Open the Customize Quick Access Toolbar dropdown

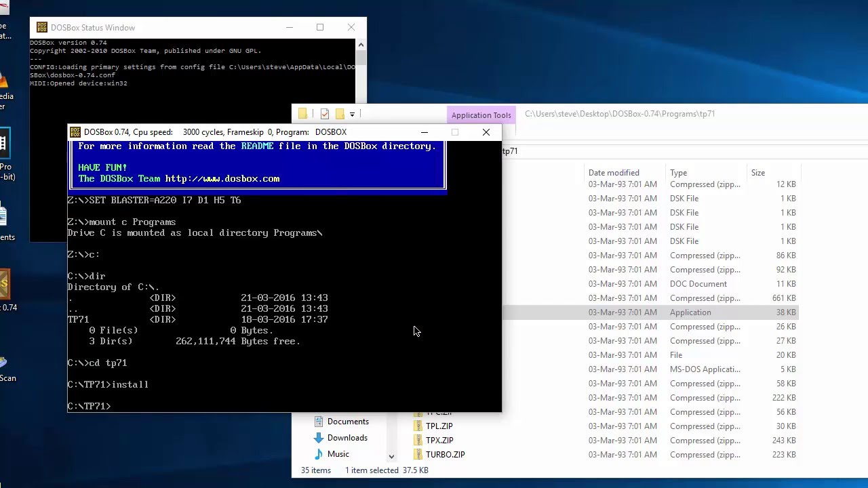tap(352, 115)
